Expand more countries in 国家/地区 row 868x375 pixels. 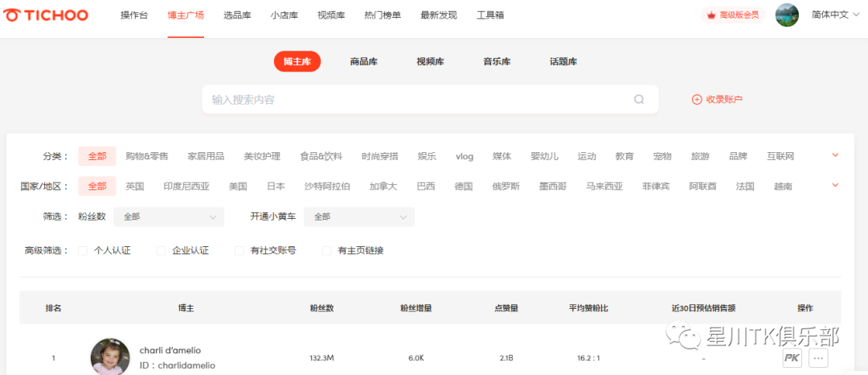point(835,185)
